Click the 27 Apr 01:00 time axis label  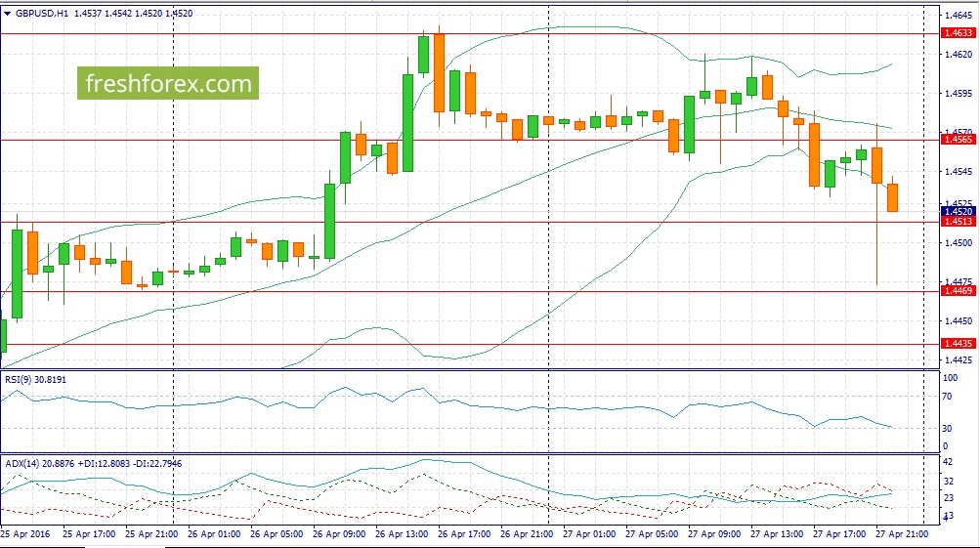click(x=589, y=534)
